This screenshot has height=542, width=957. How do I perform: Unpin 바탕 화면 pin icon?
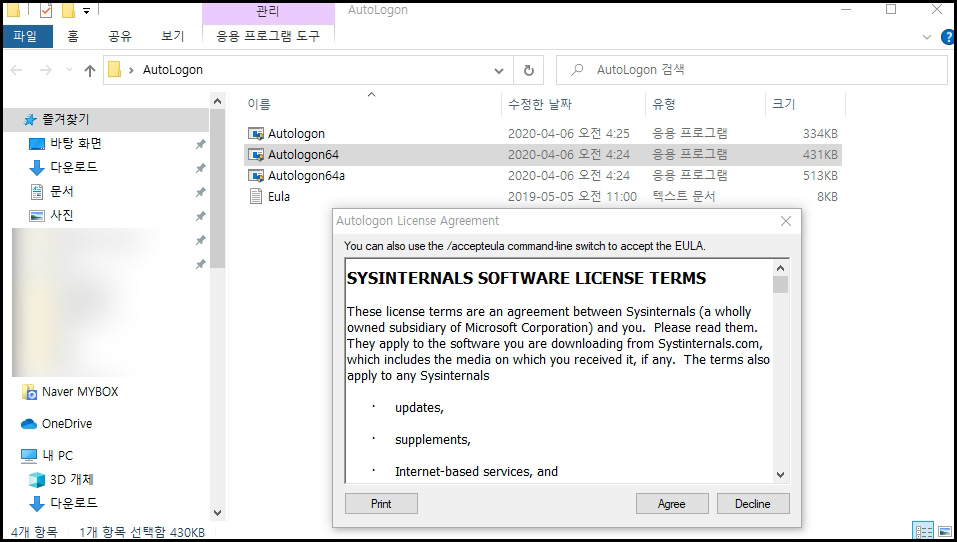pyautogui.click(x=200, y=144)
